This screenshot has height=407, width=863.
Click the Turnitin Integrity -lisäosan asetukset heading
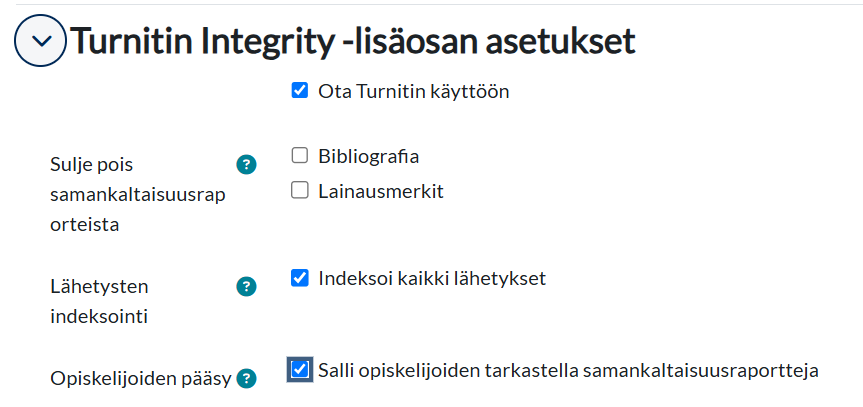click(352, 41)
